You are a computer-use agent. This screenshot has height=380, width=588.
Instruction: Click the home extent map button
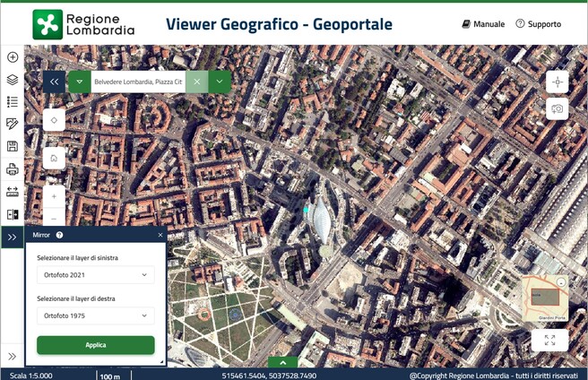tap(54, 159)
